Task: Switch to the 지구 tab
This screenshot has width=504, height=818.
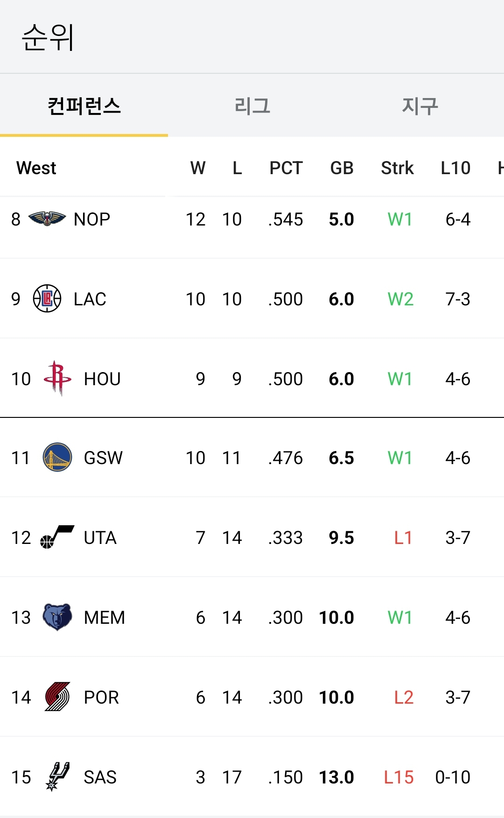Action: tap(420, 106)
